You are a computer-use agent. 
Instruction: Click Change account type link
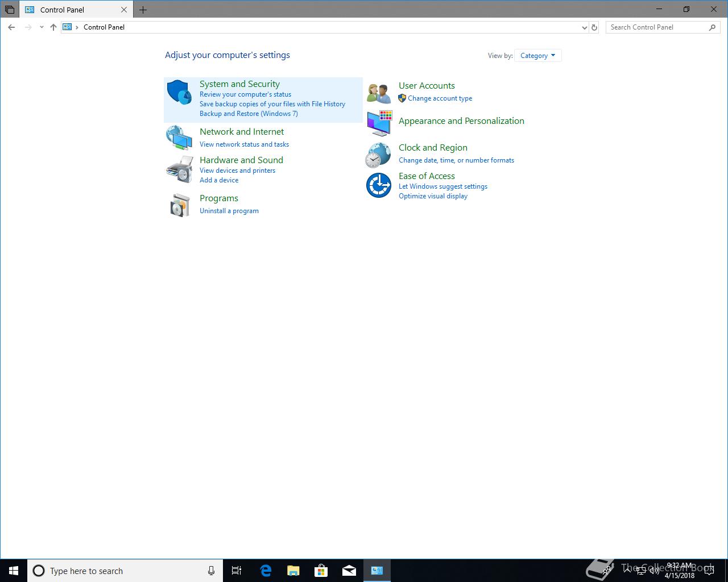tap(440, 98)
